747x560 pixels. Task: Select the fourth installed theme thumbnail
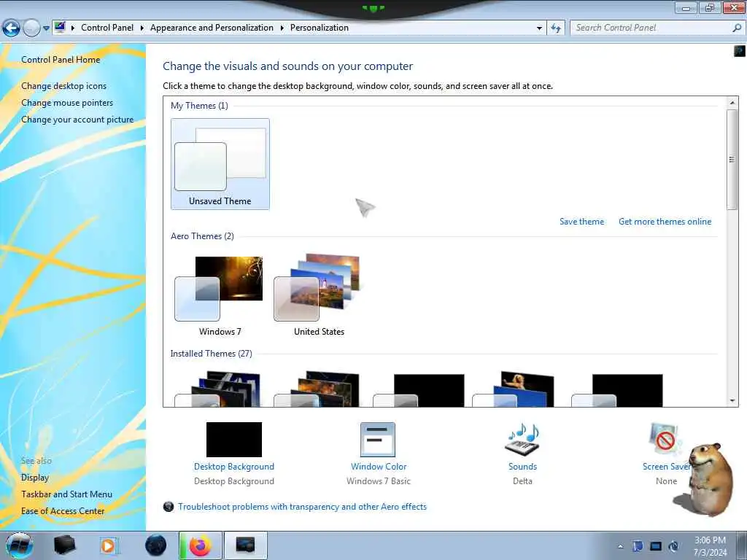tap(514, 389)
